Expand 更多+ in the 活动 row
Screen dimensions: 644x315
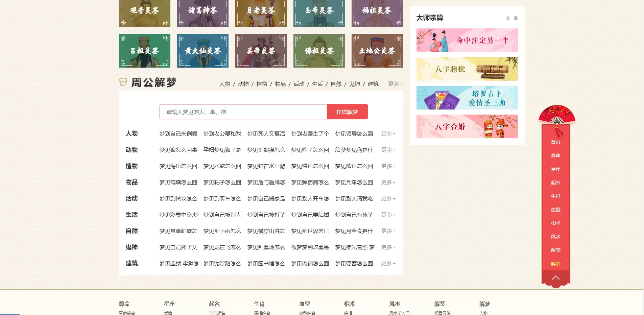pos(388,198)
